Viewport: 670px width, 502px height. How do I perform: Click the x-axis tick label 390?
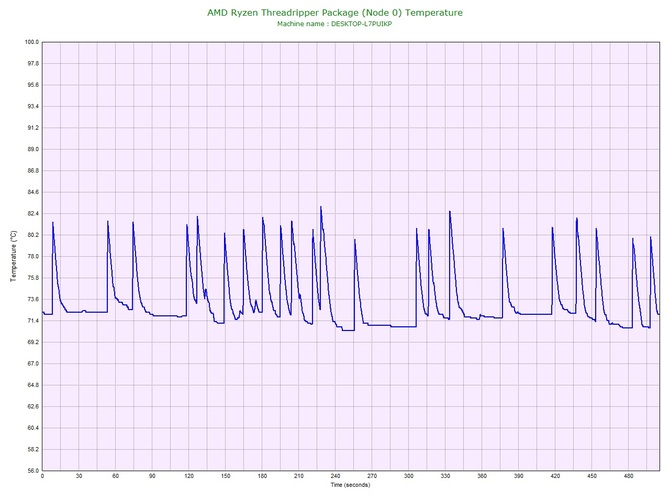tap(519, 476)
